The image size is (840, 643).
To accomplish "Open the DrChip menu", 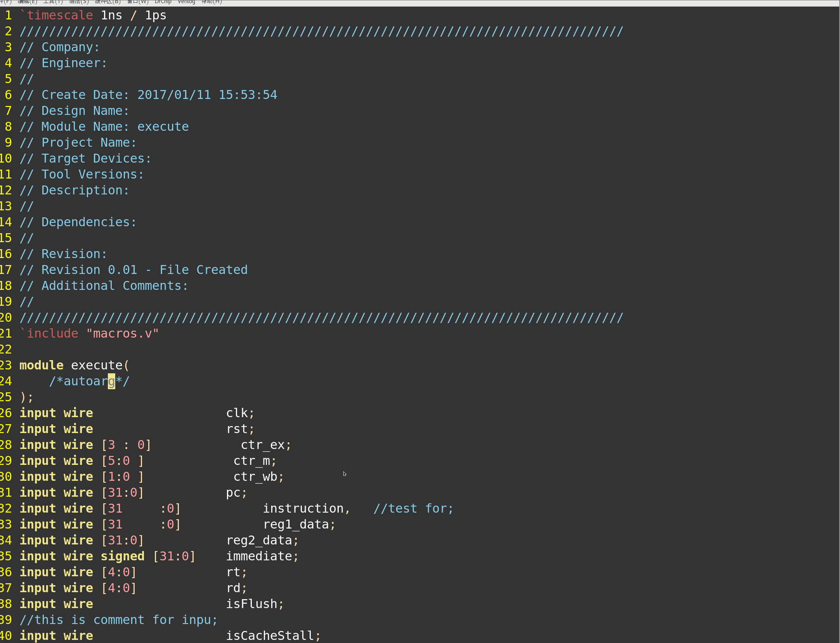I will pyautogui.click(x=163, y=2).
